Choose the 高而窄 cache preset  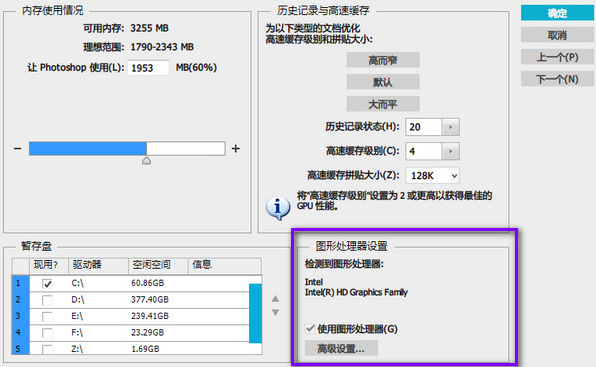coord(383,60)
